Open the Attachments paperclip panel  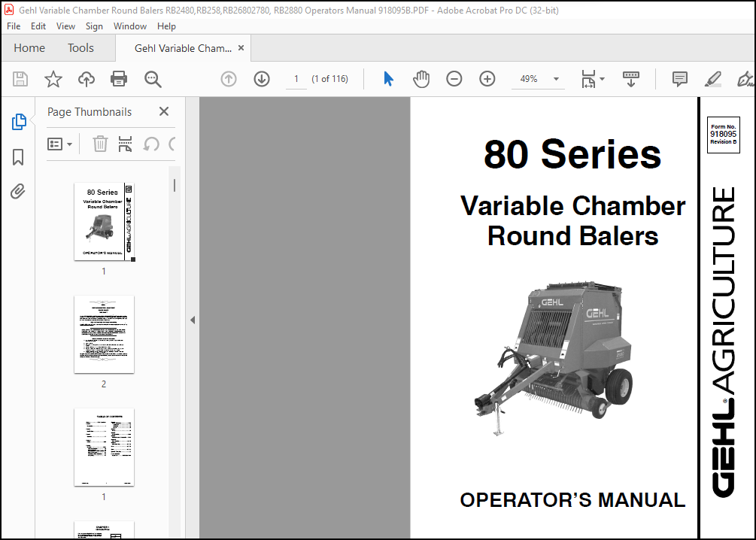click(18, 192)
